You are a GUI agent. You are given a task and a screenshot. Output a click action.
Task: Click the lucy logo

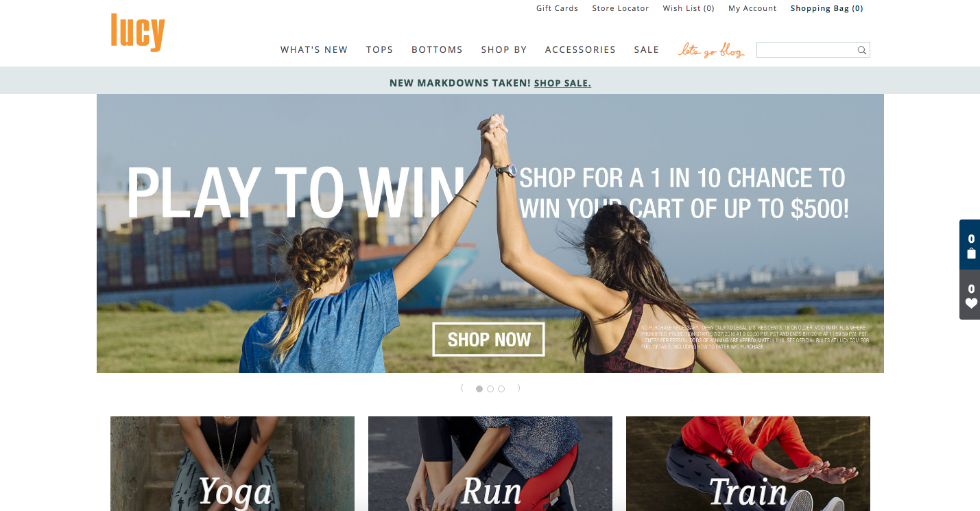[x=138, y=32]
